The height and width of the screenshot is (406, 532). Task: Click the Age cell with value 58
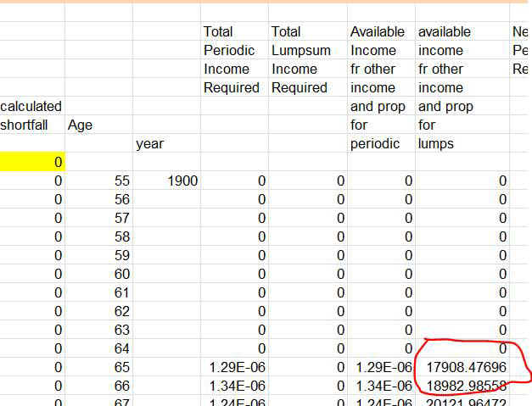(x=98, y=236)
